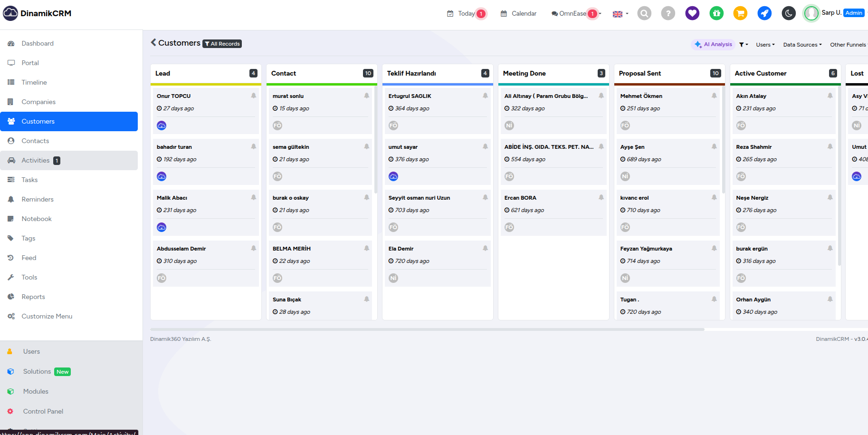The height and width of the screenshot is (435, 868).
Task: Open the UK flag language dropdown
Action: (x=620, y=14)
